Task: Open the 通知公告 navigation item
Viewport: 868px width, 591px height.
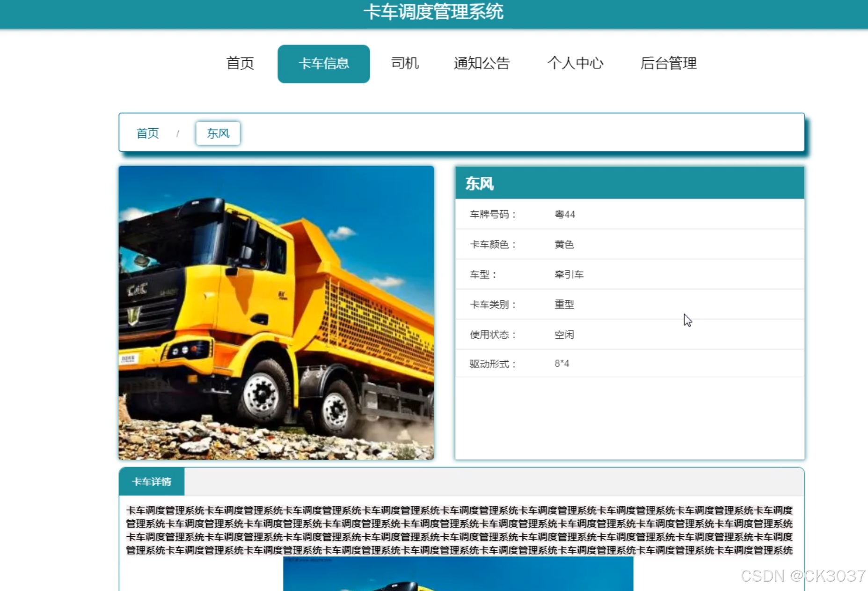Action: coord(482,64)
